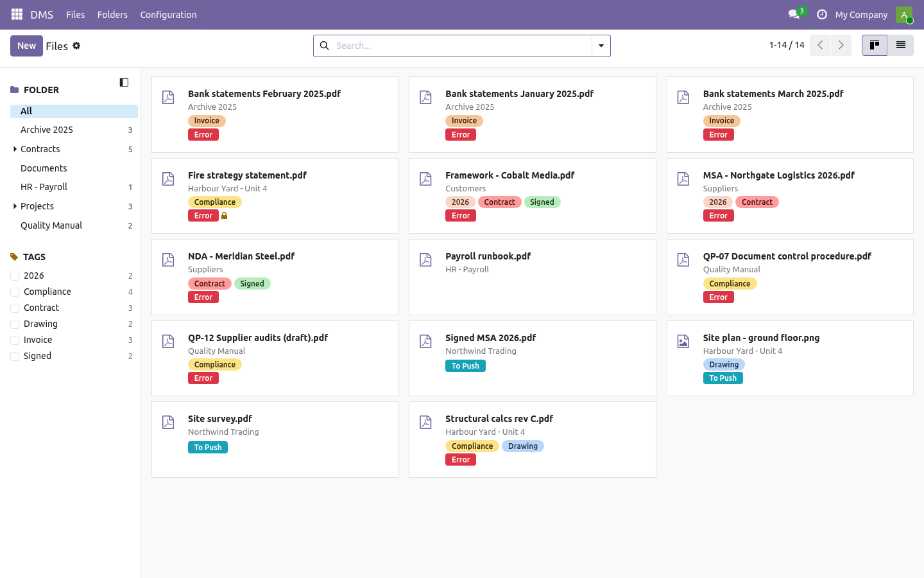Click Signed tag on Framework - Cobalt Media card

pos(542,202)
